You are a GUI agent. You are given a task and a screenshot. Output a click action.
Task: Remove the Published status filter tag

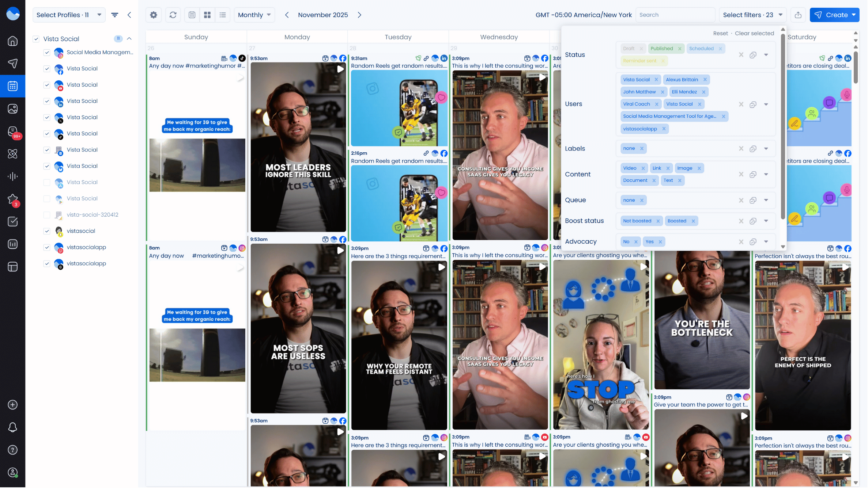(680, 49)
